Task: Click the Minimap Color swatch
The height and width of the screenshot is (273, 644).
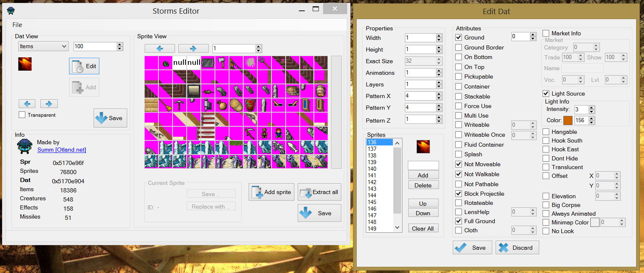Action: (x=595, y=222)
